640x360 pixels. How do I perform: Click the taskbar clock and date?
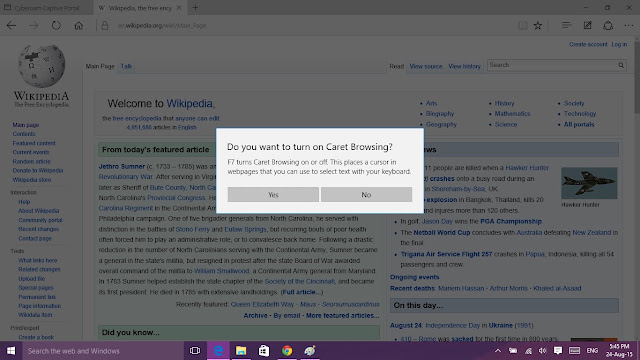tap(619, 351)
